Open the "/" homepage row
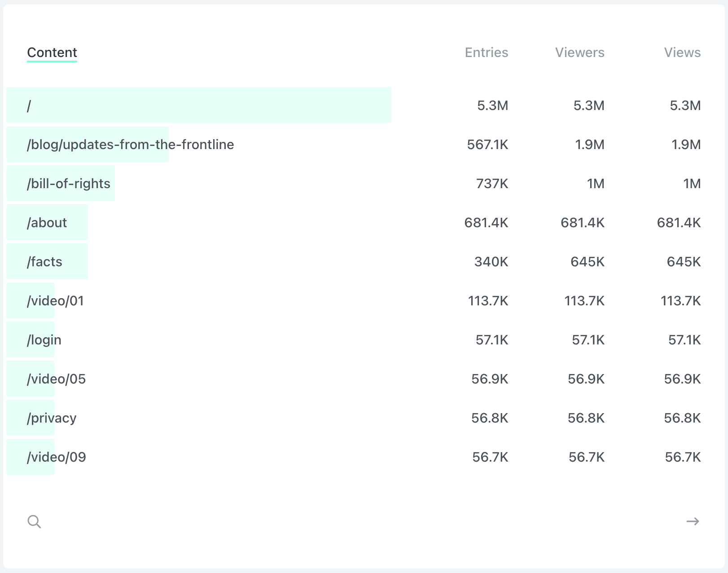 [x=29, y=105]
